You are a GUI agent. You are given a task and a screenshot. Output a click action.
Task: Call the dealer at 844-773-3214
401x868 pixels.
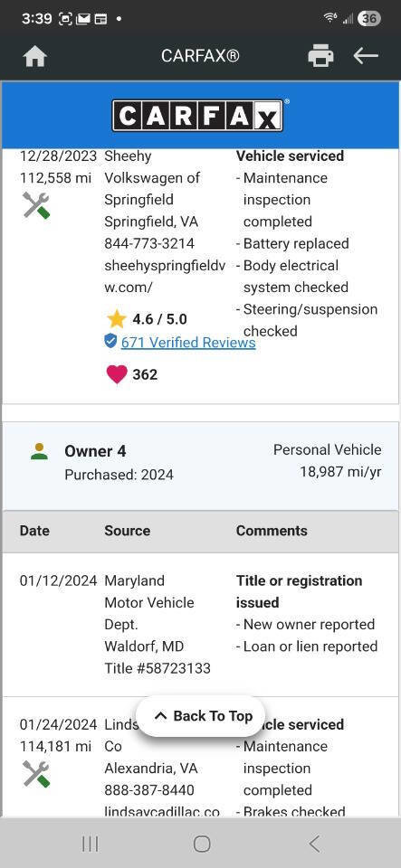[149, 243]
